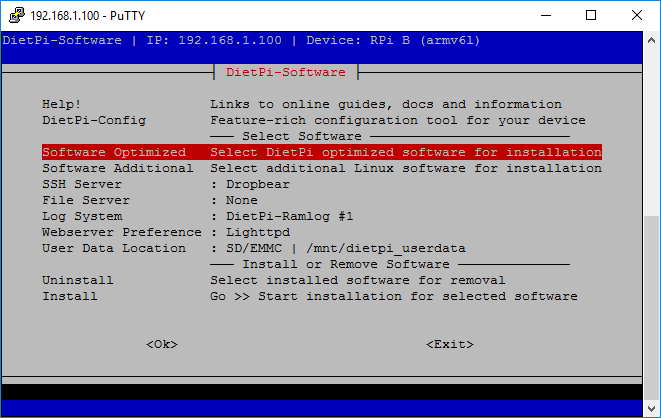
Task: Click the <Exit> button
Action: 450,344
